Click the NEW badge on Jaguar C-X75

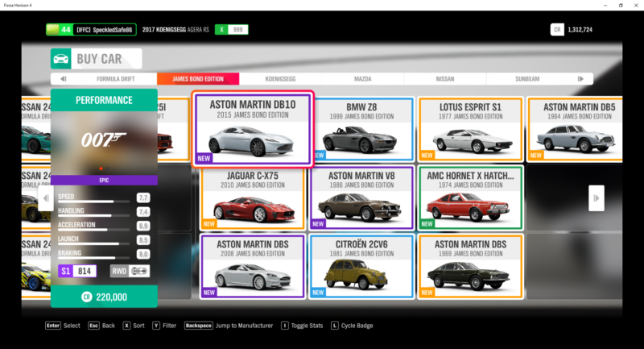208,224
